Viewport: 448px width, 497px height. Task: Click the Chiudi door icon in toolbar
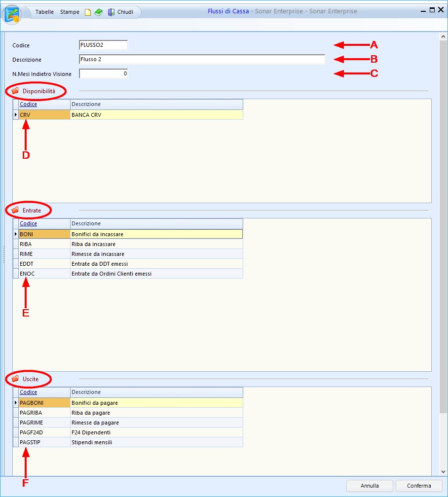[x=111, y=12]
